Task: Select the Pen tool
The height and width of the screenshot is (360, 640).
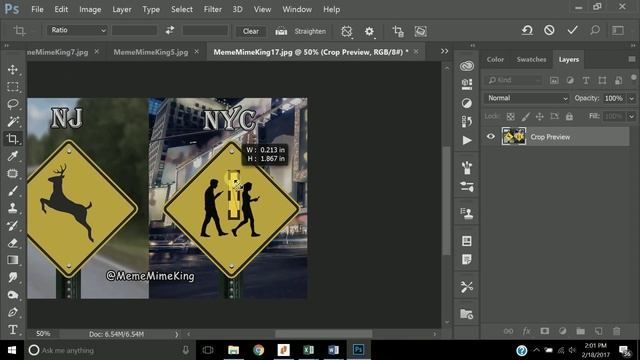Action: [13, 312]
